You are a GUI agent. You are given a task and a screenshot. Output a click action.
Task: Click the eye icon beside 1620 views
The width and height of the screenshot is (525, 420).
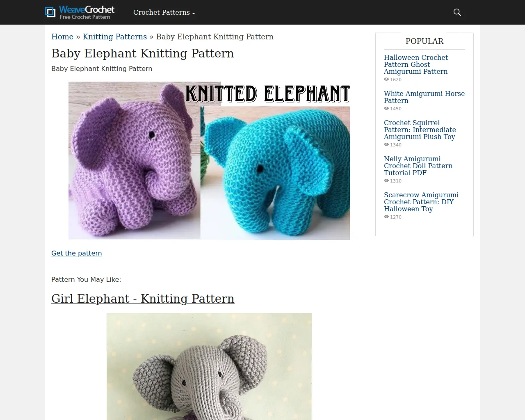coord(386,80)
